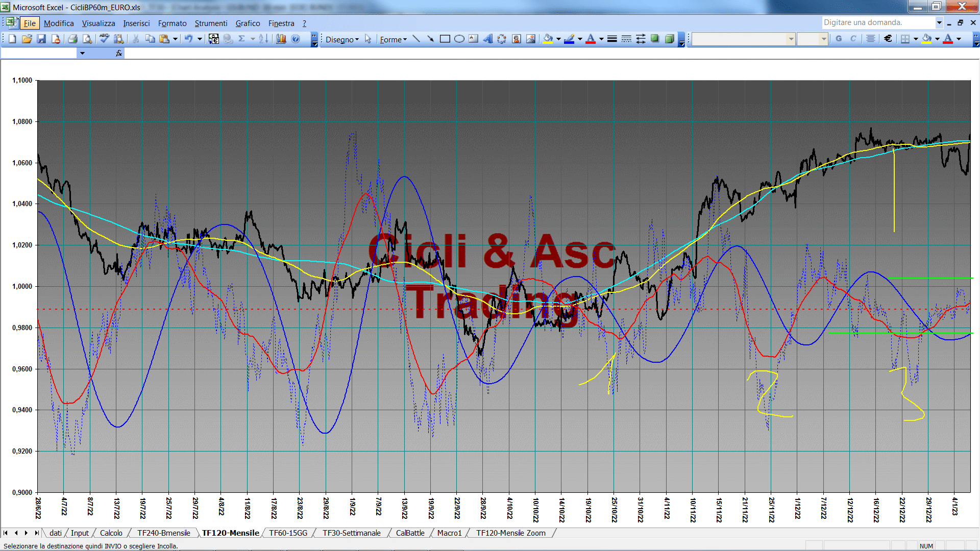This screenshot has height=551, width=980.
Task: Open Excel Help question mark icon
Action: [x=296, y=39]
